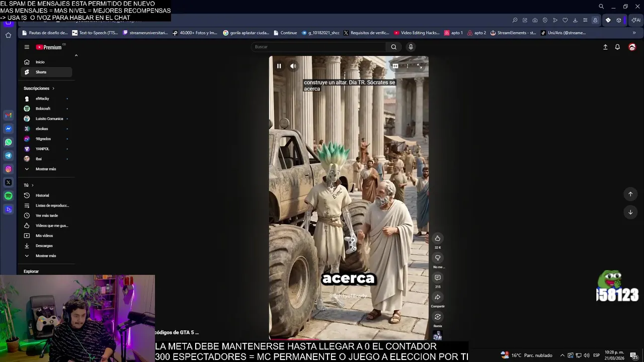The image size is (644, 362).
Task: Open Shorts more options menu
Action: coord(408,66)
